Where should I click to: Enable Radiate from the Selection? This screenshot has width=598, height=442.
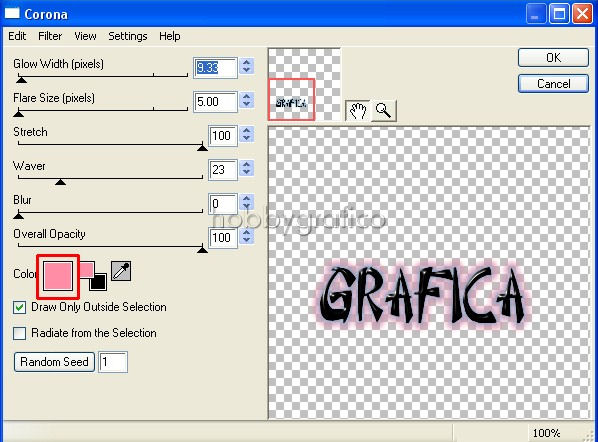19,333
